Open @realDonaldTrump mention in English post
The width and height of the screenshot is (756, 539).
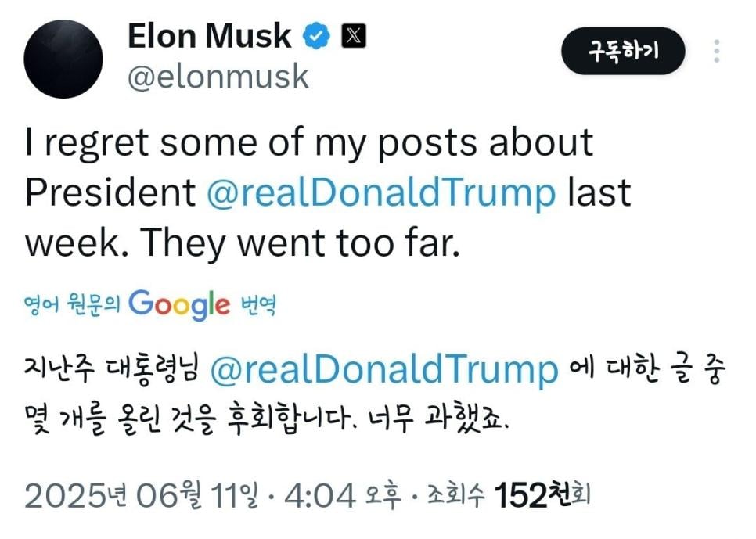pos(381,193)
